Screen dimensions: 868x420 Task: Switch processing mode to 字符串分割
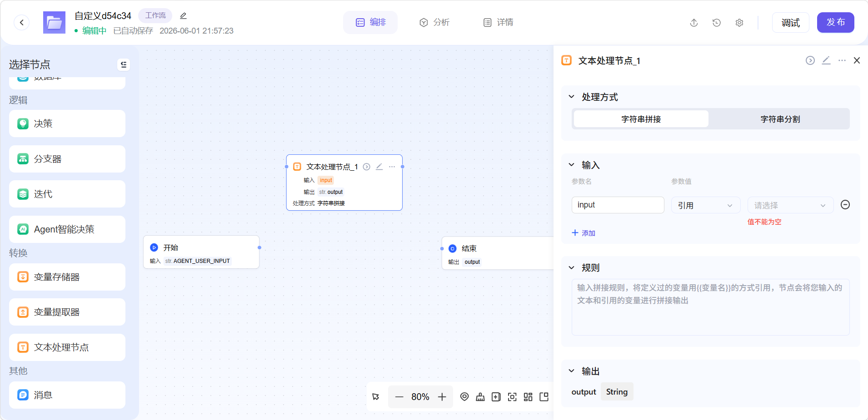(780, 119)
